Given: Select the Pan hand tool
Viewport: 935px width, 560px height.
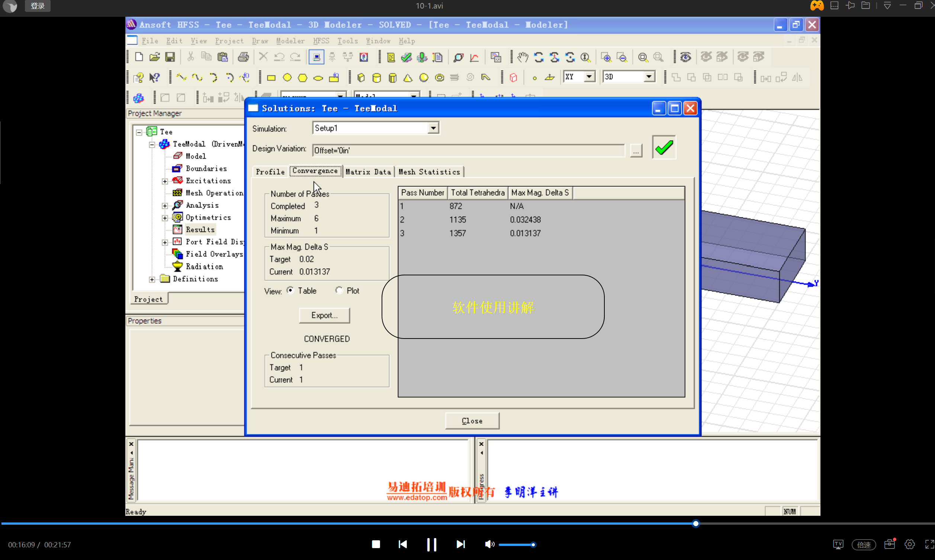Looking at the screenshot, I should point(523,57).
